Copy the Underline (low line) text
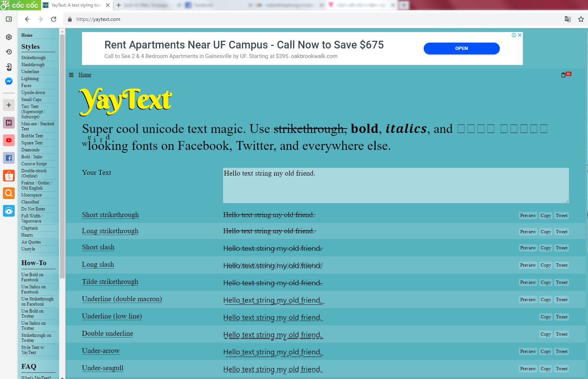 point(546,317)
